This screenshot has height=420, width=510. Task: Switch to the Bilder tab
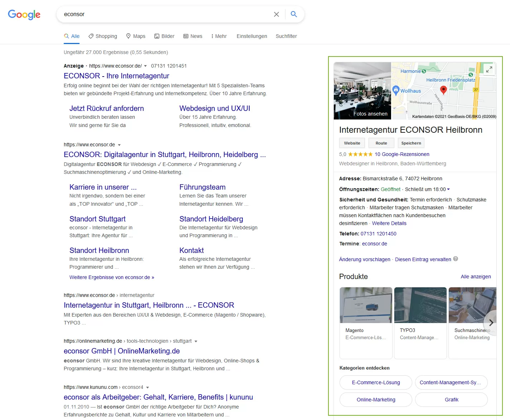point(164,36)
